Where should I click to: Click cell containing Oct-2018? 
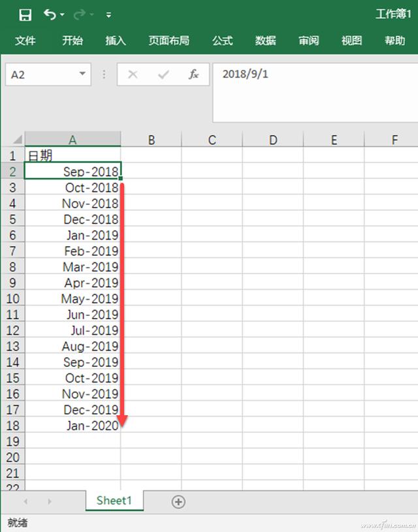tap(72, 187)
